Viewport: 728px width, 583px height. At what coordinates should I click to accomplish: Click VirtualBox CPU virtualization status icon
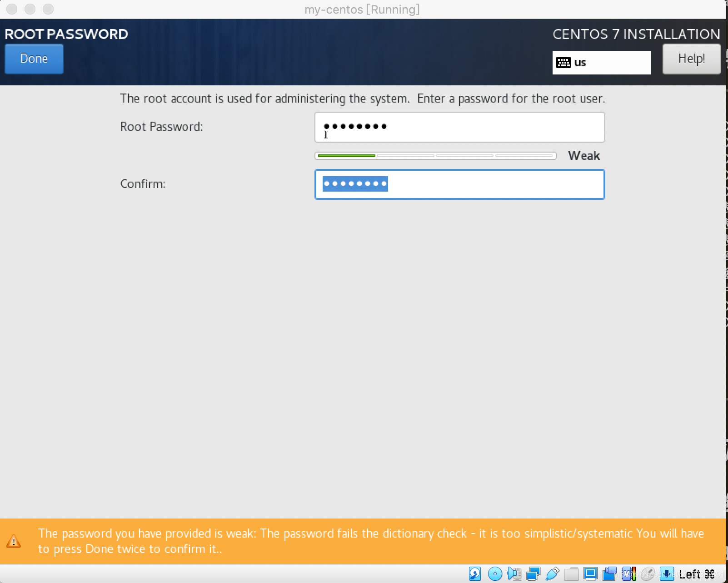click(629, 574)
